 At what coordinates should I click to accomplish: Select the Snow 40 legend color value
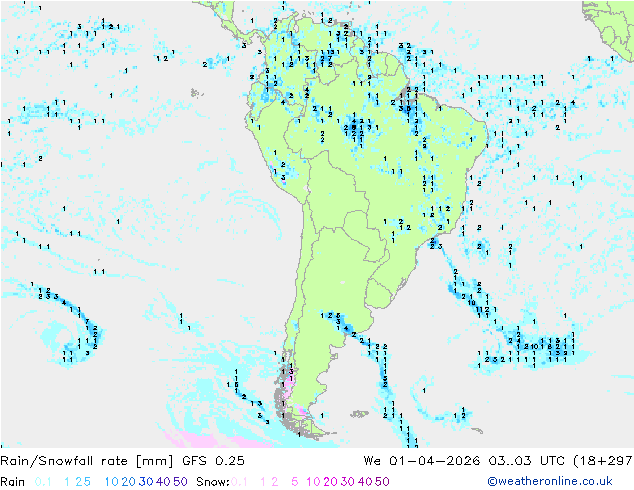click(x=365, y=482)
